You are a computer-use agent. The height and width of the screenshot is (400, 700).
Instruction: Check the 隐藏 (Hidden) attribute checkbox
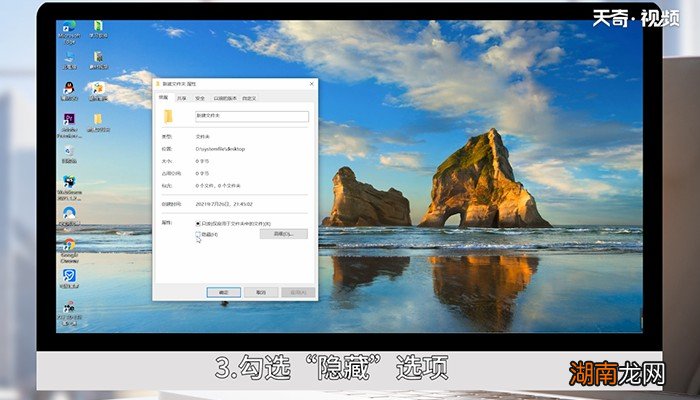point(198,234)
